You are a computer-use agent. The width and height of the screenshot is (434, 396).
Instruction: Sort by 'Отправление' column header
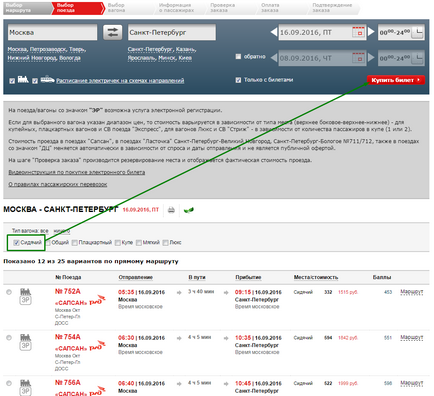tap(136, 277)
